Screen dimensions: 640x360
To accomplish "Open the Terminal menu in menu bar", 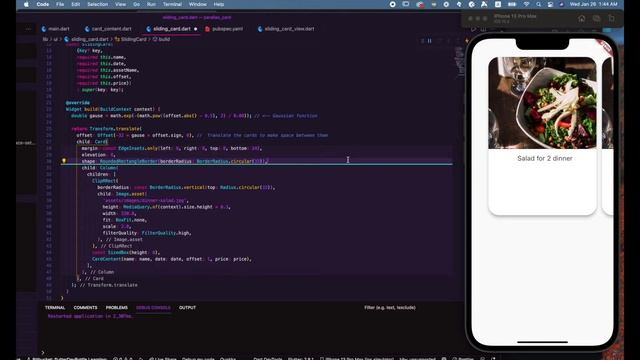I will pos(172,4).
